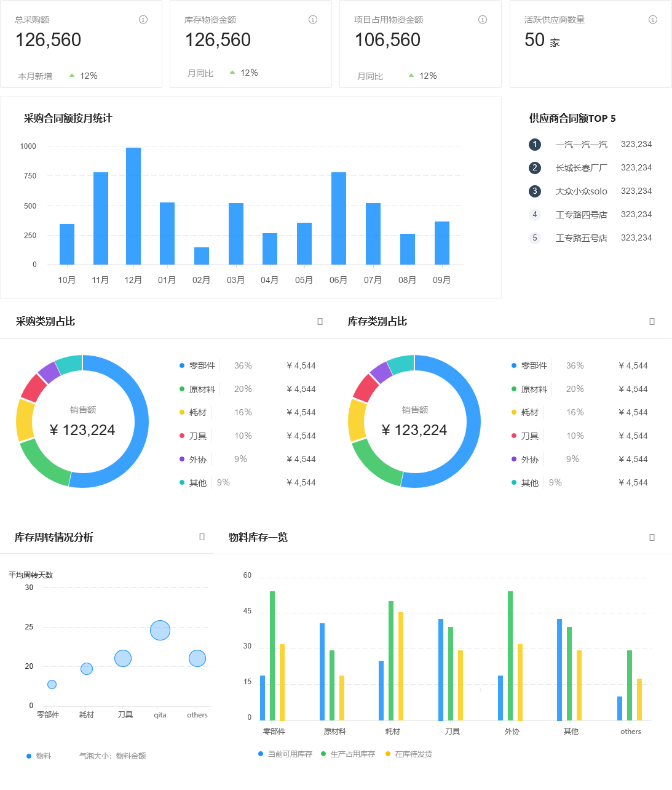Viewport: 672px width, 790px height.
Task: Click the others category label in 物料库存一览
Action: pyautogui.click(x=631, y=732)
